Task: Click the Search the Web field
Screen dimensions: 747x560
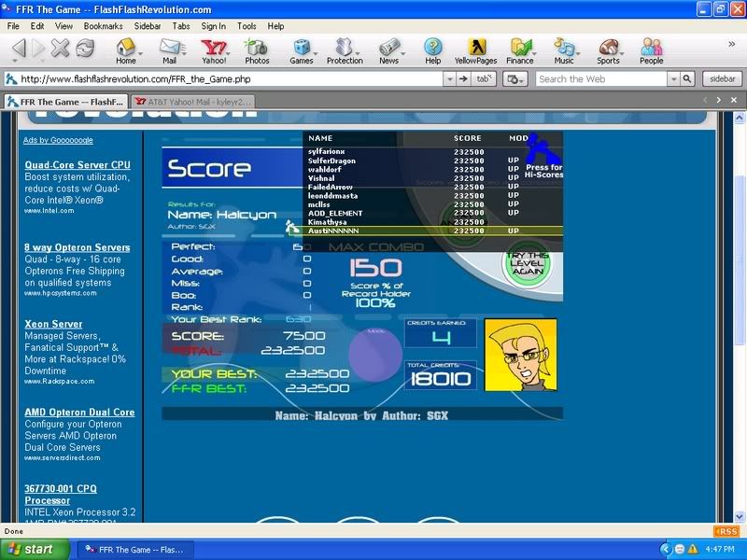Action: (x=607, y=79)
